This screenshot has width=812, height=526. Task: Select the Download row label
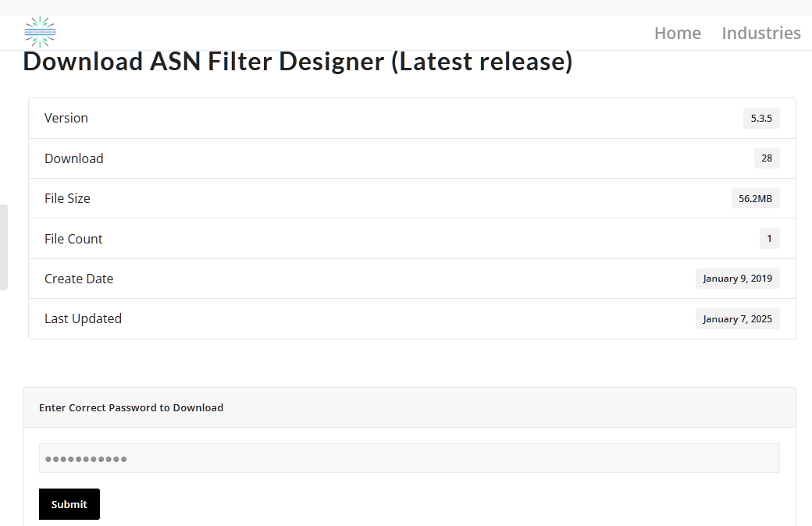74,158
